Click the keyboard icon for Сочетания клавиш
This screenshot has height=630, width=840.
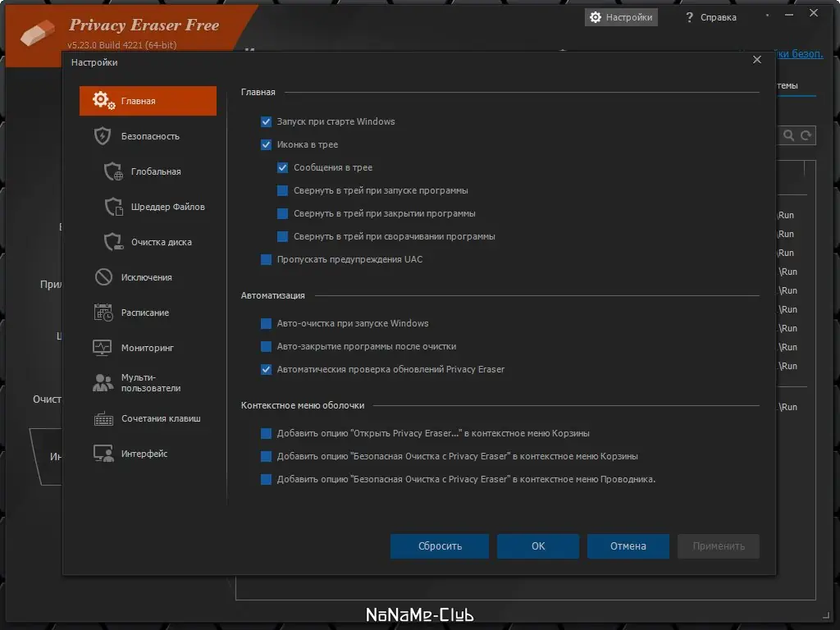point(103,418)
